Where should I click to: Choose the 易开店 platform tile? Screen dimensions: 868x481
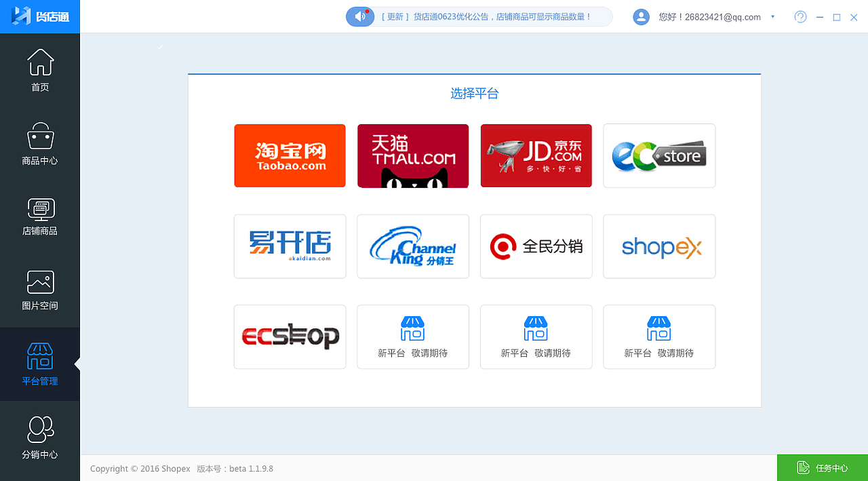click(290, 246)
